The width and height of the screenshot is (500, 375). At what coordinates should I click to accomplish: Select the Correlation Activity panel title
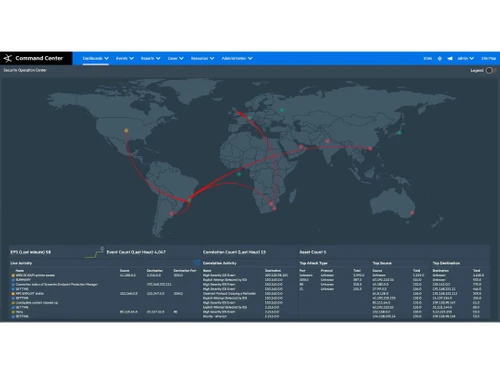[220, 263]
